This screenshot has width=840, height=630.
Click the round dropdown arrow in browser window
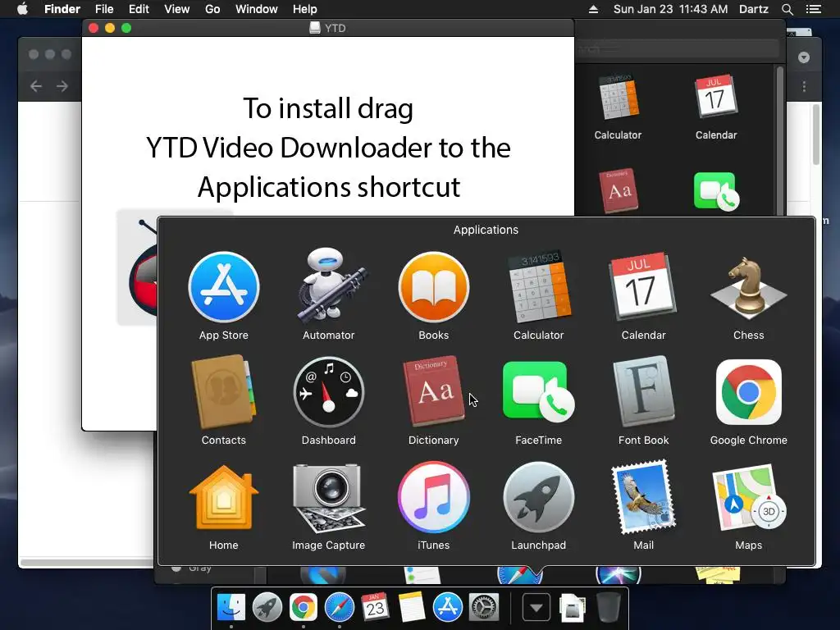[804, 57]
